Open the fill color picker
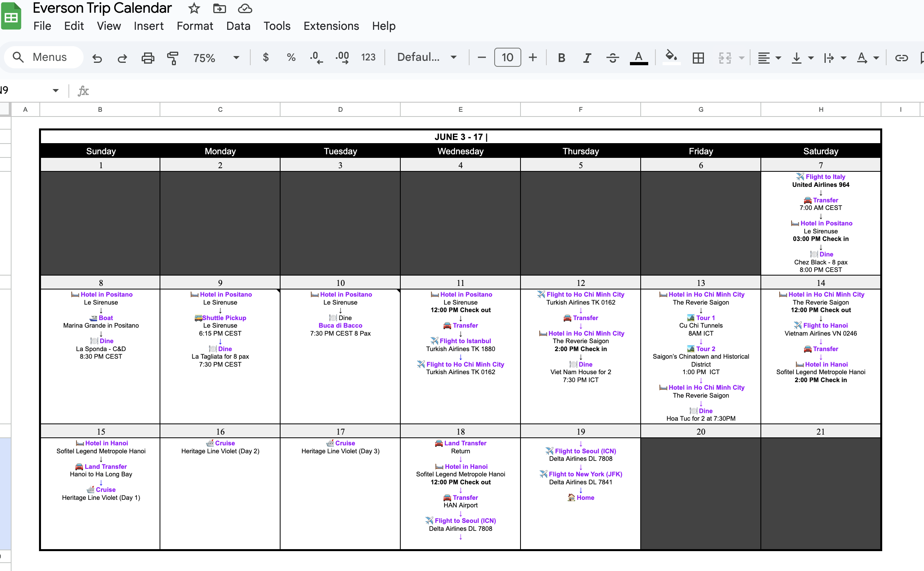 click(671, 57)
